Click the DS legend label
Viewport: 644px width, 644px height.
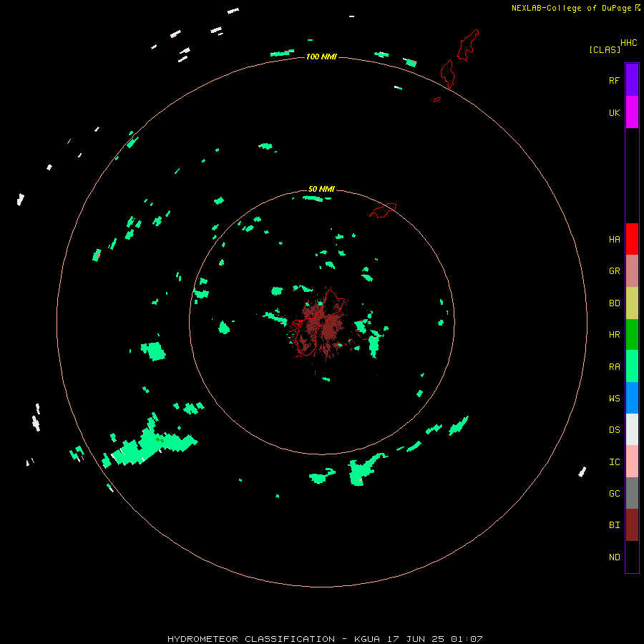point(614,430)
